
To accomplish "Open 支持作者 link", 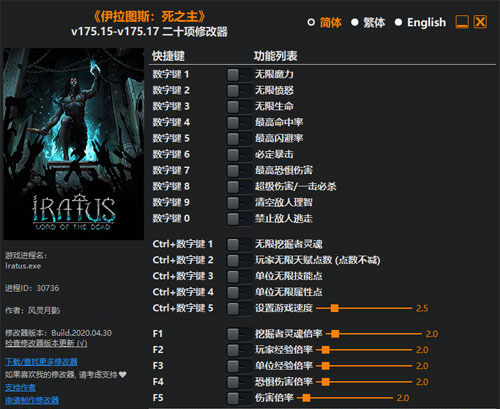I will pyautogui.click(x=20, y=388).
